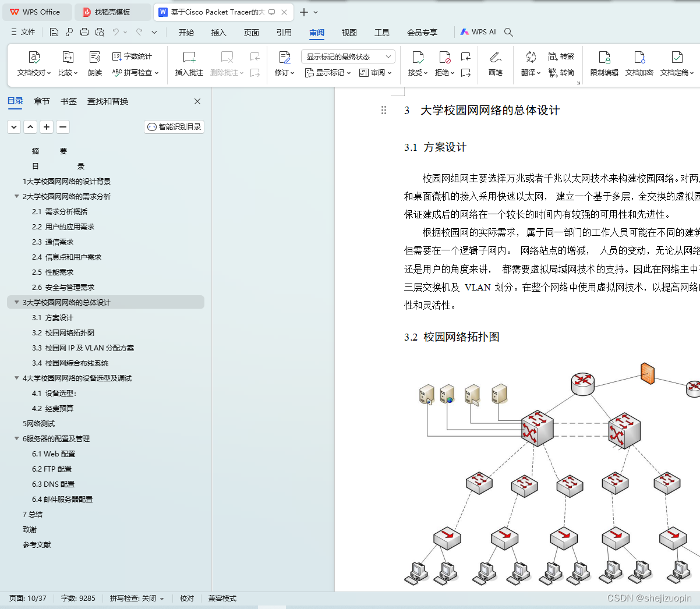Click the Redo arrow icon
Image resolution: width=700 pixels, height=609 pixels.
point(139,32)
